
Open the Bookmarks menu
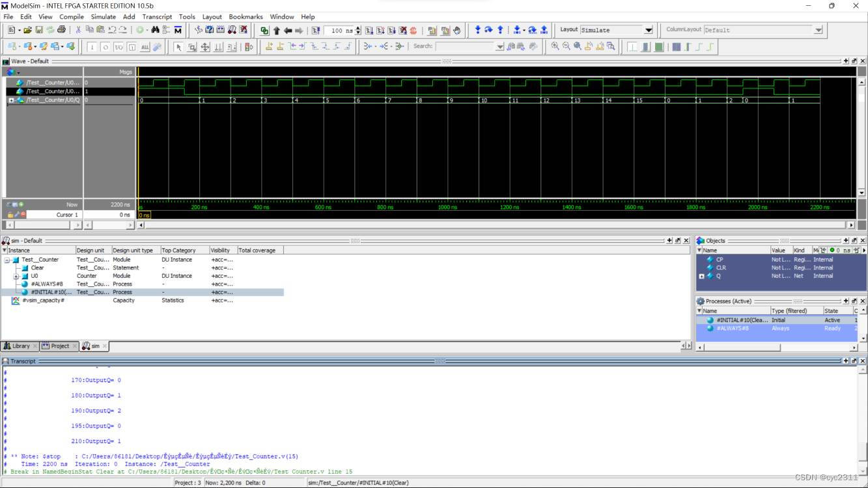(x=245, y=16)
